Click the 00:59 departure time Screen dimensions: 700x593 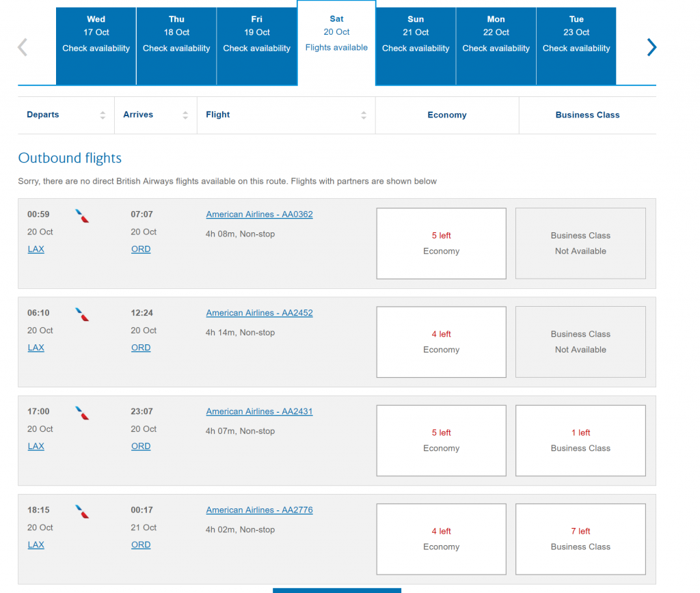38,214
